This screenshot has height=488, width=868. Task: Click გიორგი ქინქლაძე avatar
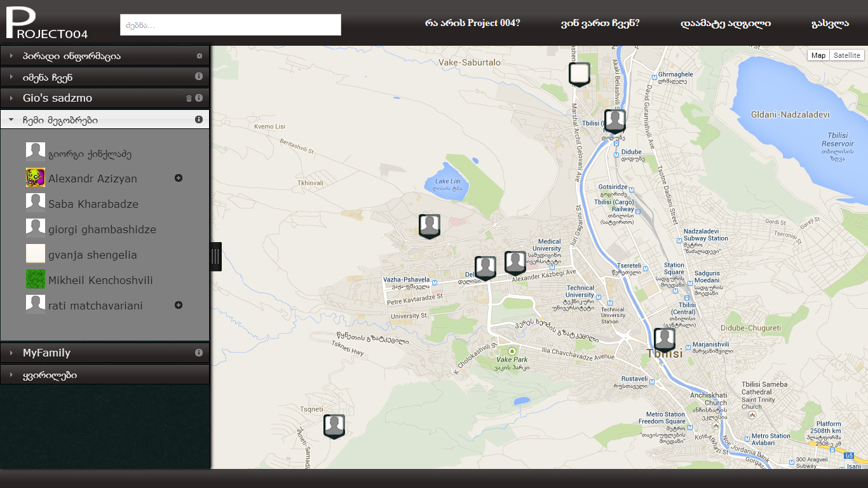tap(36, 151)
